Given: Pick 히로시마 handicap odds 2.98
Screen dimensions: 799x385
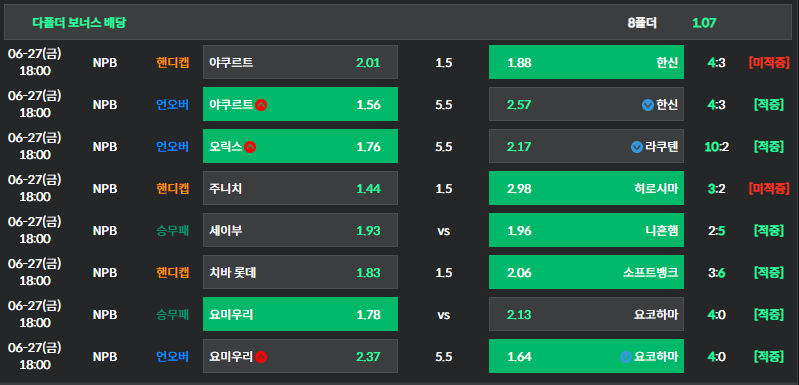Looking at the screenshot, I should [x=586, y=188].
